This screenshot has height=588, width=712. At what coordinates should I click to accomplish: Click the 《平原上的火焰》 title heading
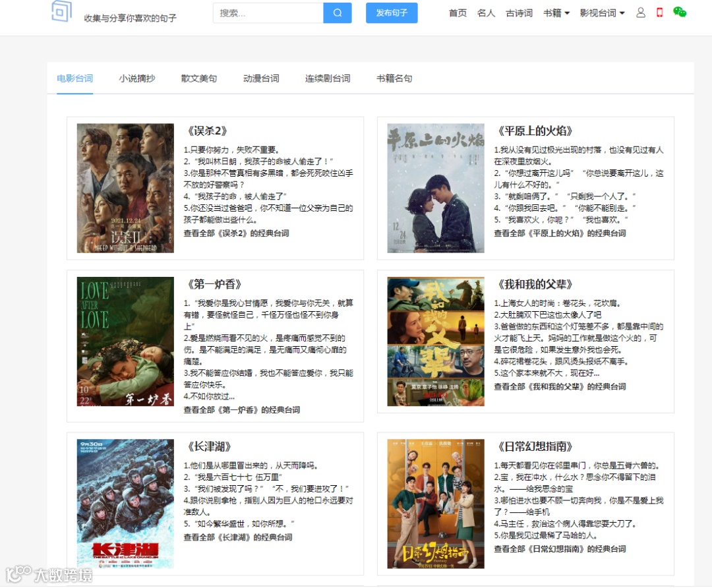pyautogui.click(x=535, y=131)
